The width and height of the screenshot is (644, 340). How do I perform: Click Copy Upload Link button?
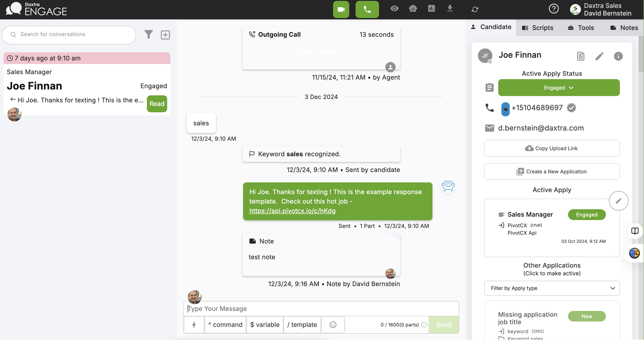coord(551,148)
